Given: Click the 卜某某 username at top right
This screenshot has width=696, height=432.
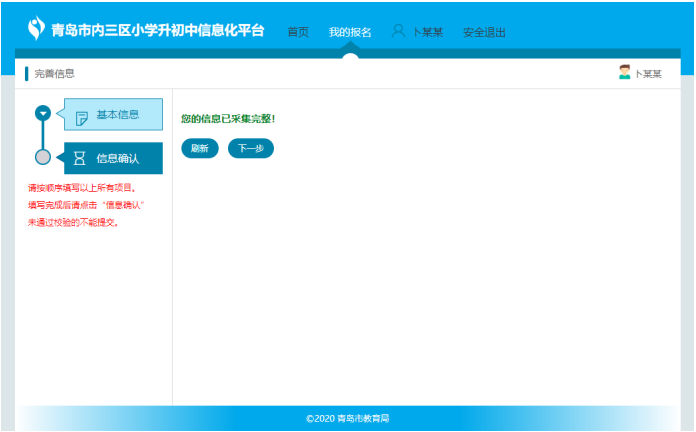Looking at the screenshot, I should (x=650, y=73).
